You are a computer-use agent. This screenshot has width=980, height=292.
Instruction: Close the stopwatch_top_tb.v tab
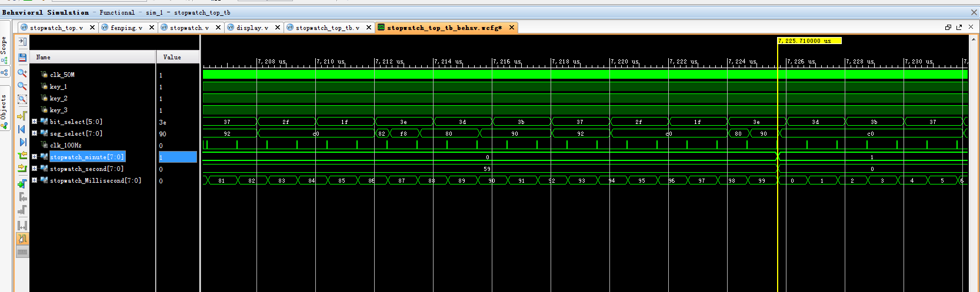[369, 28]
